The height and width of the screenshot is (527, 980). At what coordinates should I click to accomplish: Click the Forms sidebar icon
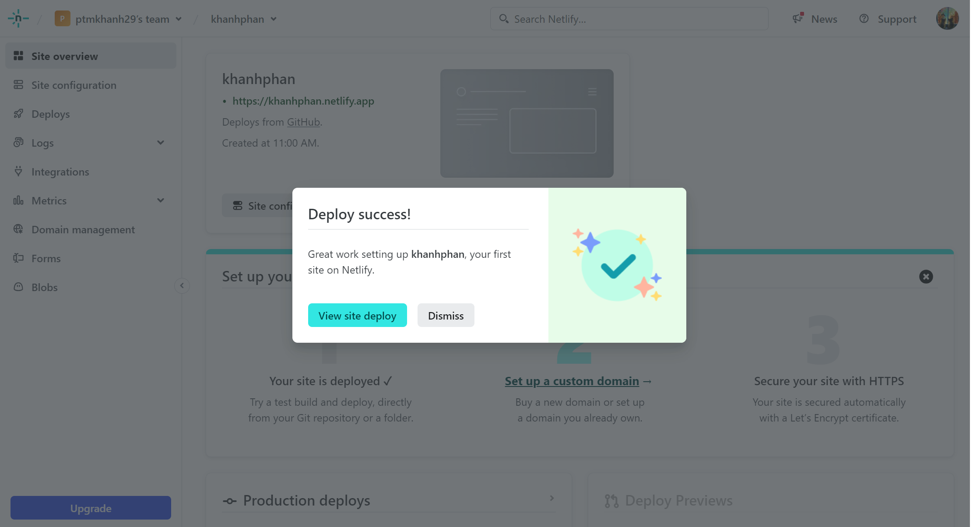[x=19, y=258]
